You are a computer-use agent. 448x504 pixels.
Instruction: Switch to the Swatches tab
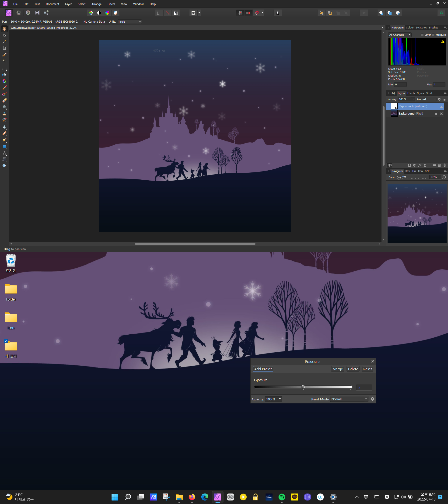click(x=421, y=28)
